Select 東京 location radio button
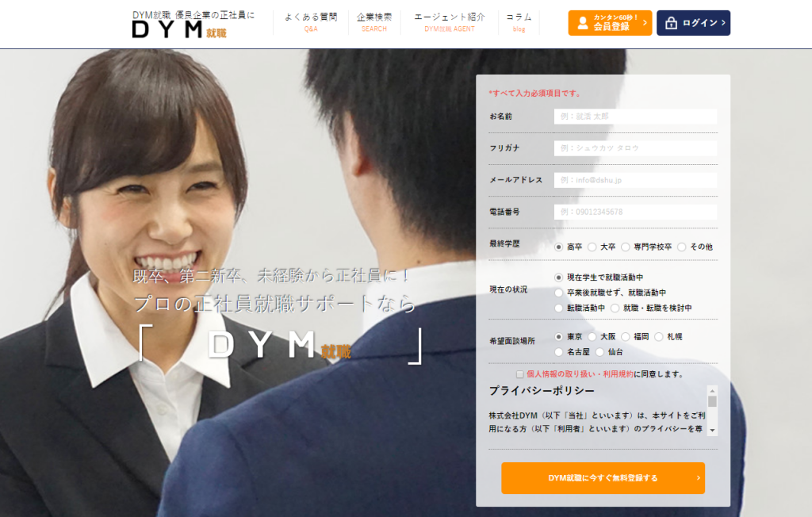This screenshot has height=517, width=812. [x=558, y=337]
